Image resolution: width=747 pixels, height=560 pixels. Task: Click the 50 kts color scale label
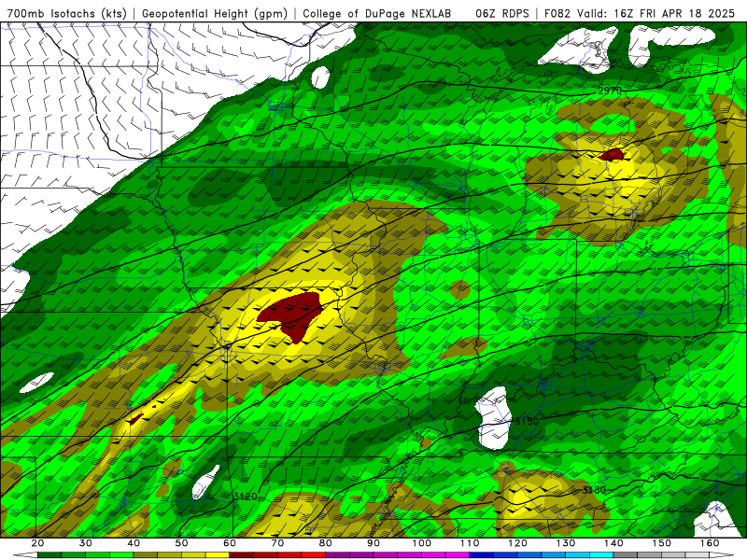[181, 543]
